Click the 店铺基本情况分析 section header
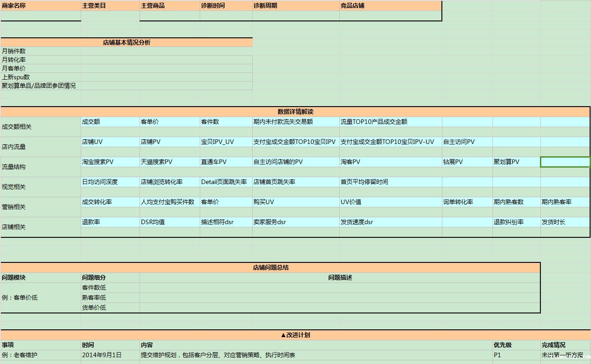This screenshot has height=364, width=591. pyautogui.click(x=126, y=42)
